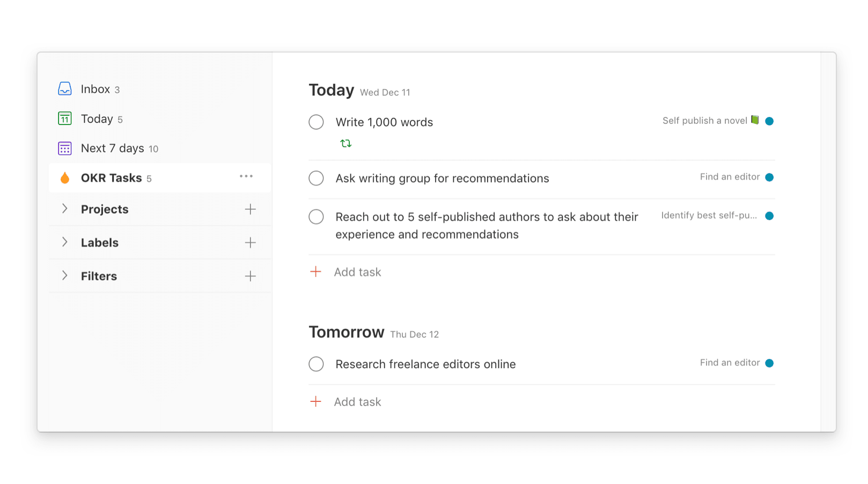
Task: Click the green recurring icon under Write 1,000 words
Action: point(346,143)
